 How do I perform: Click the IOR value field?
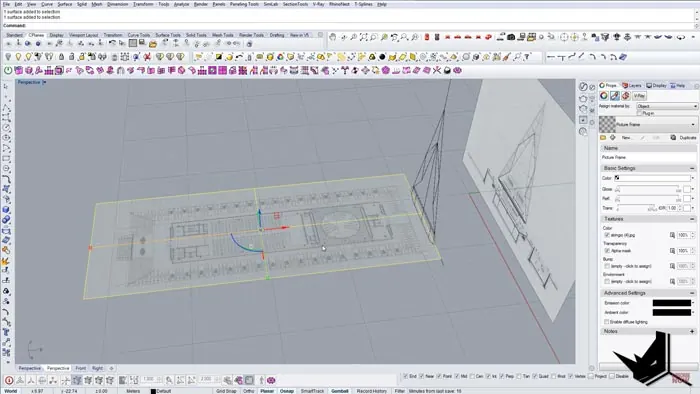coord(672,208)
